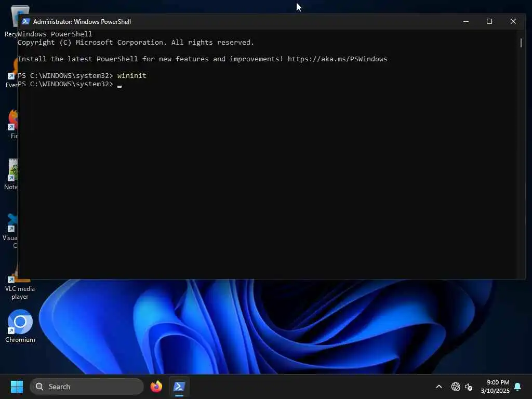This screenshot has width=532, height=399.
Task: Select the Visual Studio Code desktop shortcut
Action: click(10, 231)
